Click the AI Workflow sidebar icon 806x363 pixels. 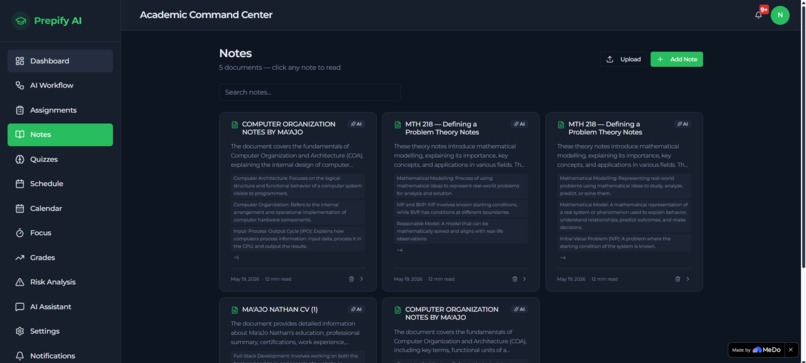[20, 85]
